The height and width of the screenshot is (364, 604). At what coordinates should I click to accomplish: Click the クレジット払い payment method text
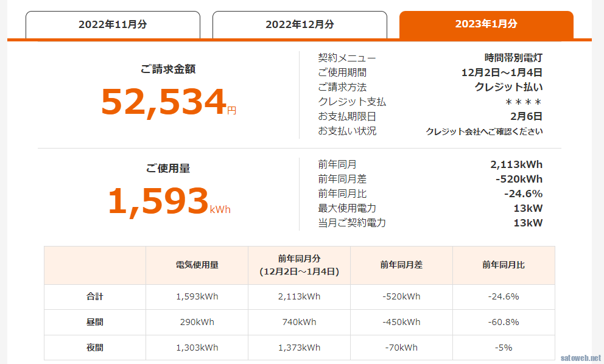[508, 87]
